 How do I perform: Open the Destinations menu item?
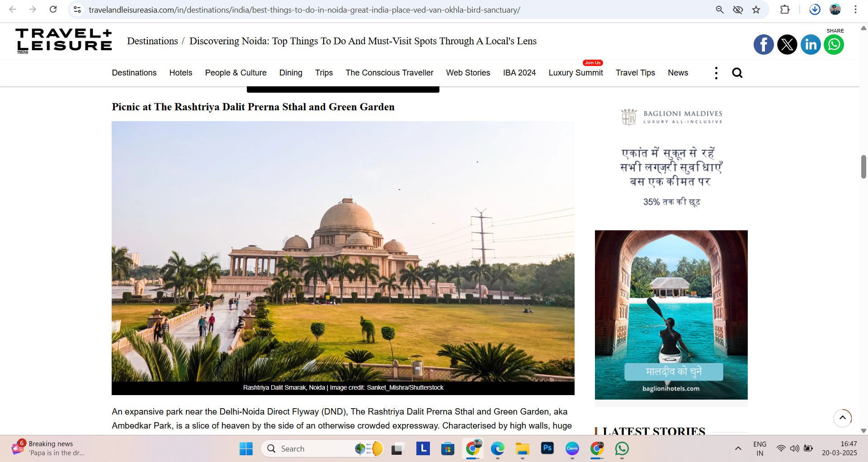(134, 73)
